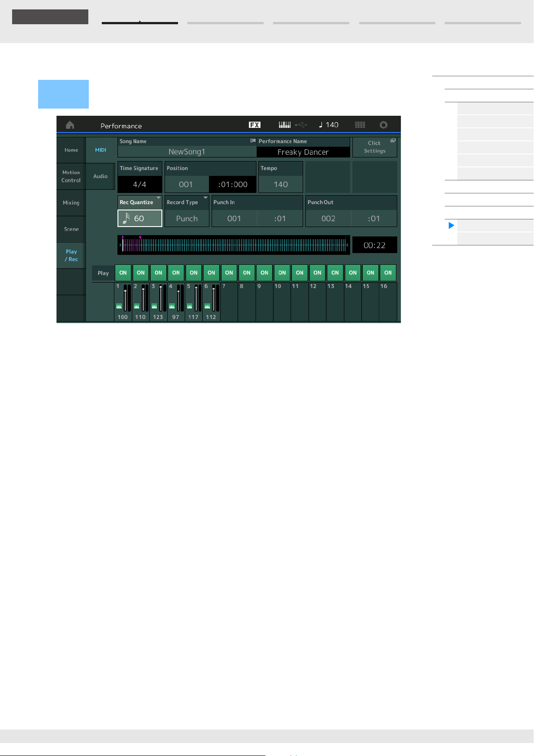Select the 4/4 time signature field
The image size is (534, 756).
click(140, 184)
